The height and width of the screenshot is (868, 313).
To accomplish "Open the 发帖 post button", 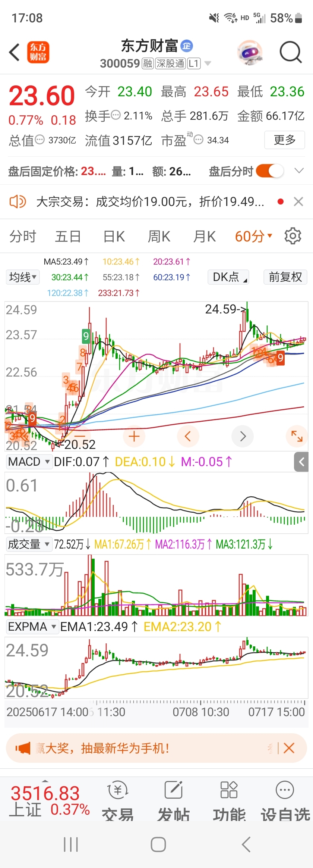I will tap(174, 800).
